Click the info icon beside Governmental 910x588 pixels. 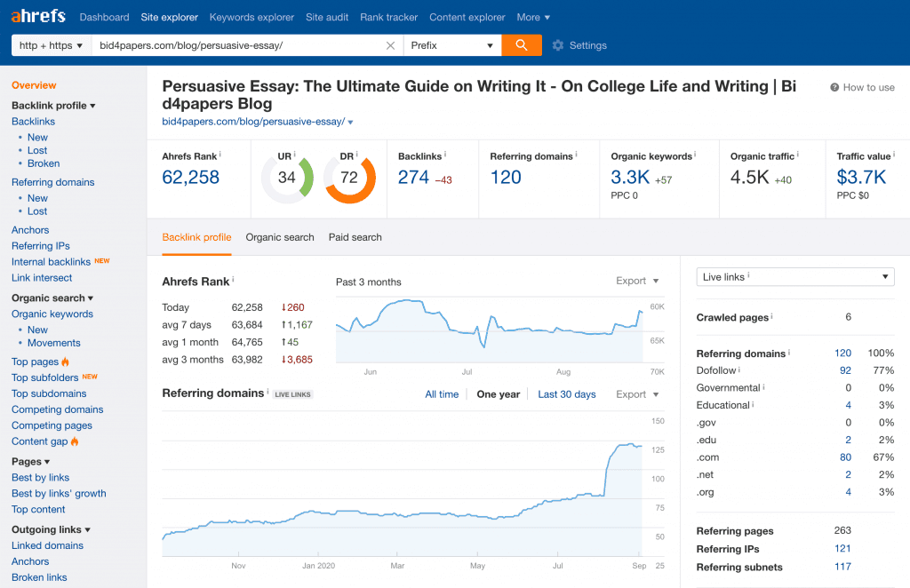coord(763,386)
